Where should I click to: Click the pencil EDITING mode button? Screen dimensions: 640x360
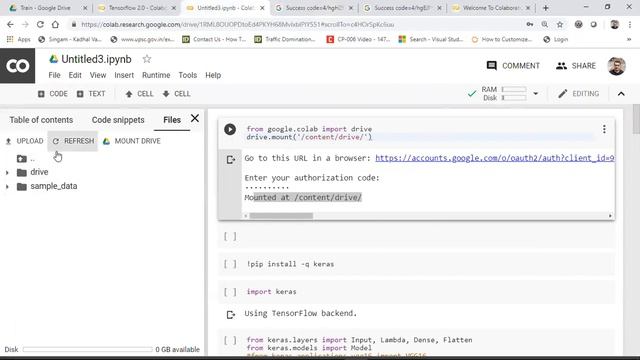pos(579,94)
